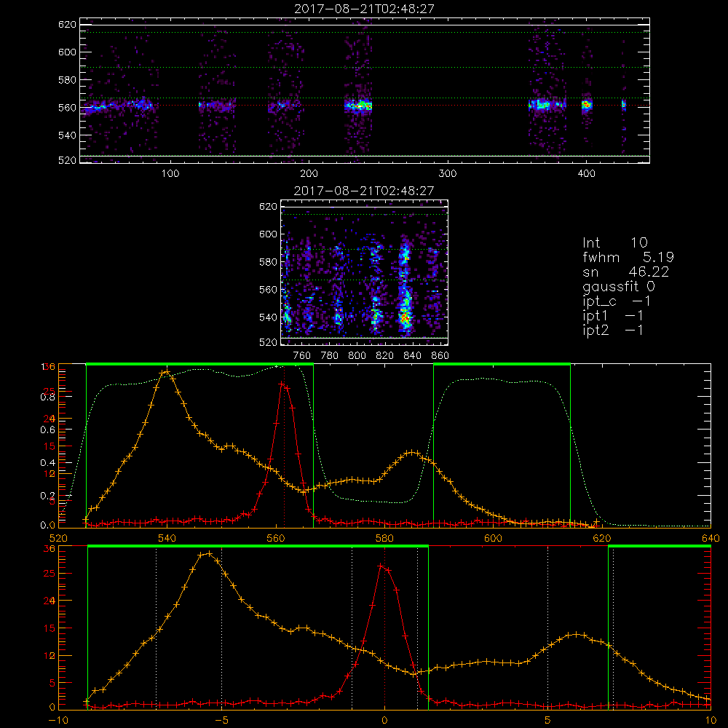This screenshot has height=728, width=728.
Task: Click x-axis label '300' of top spectrogram
Action: tap(448, 174)
